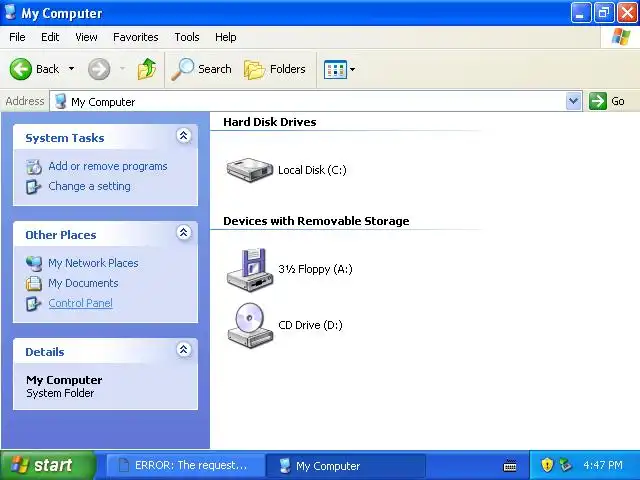Click the security shield tray icon

coord(547,465)
